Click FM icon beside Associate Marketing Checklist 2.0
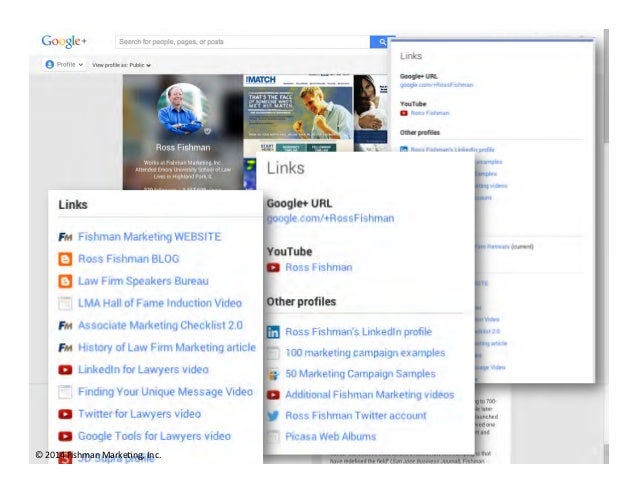 coord(65,325)
